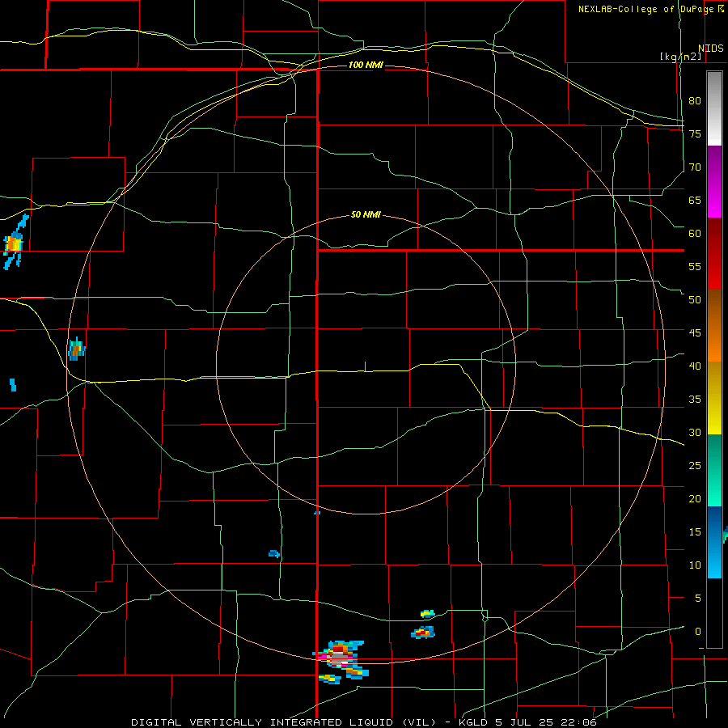Click the Digital Vertically Integrated Liquid caption

point(286,722)
